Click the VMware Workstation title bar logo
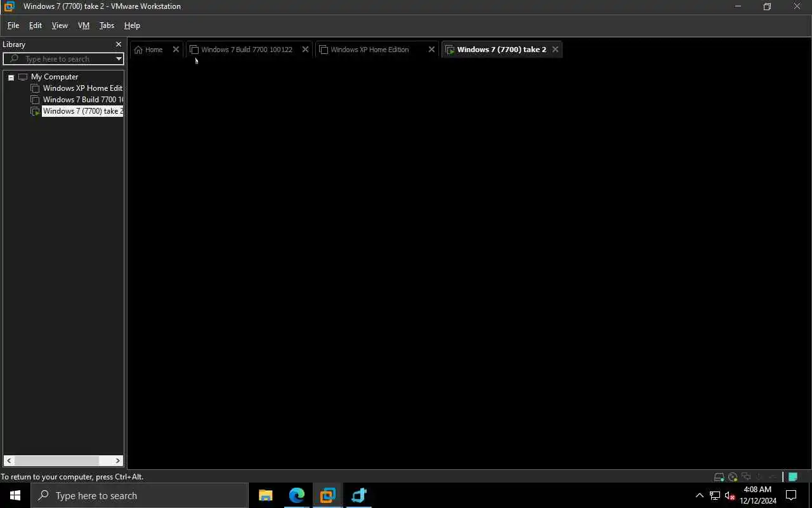This screenshot has width=812, height=508. tap(9, 6)
